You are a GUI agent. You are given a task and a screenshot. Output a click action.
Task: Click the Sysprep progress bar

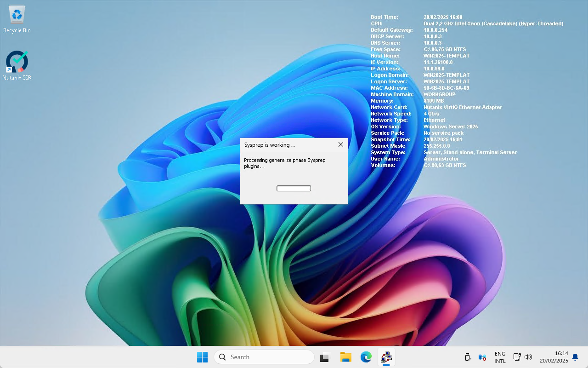coord(294,189)
